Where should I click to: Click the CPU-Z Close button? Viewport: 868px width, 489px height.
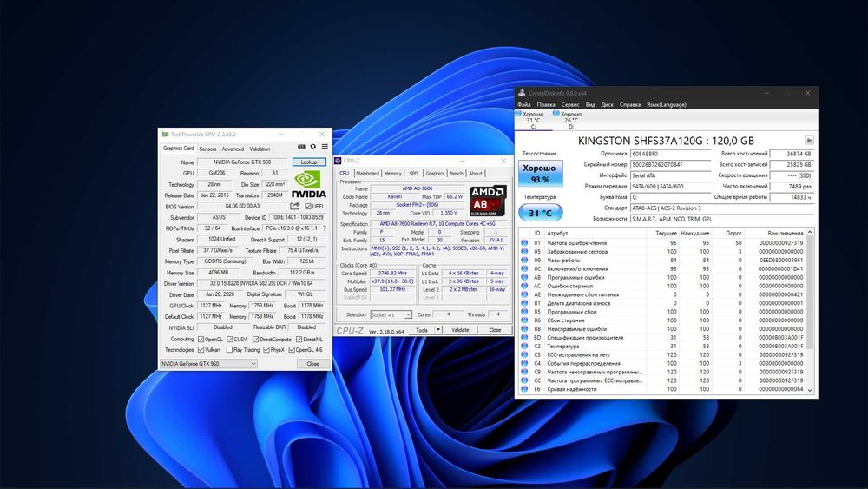[x=495, y=329]
